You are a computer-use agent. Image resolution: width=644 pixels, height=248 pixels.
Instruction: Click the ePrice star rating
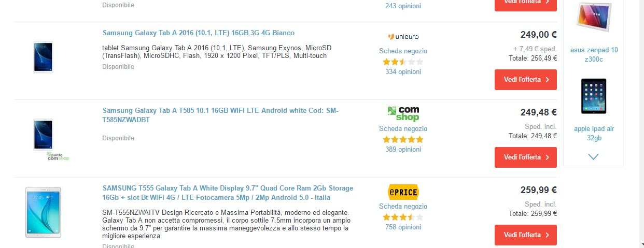(x=403, y=217)
